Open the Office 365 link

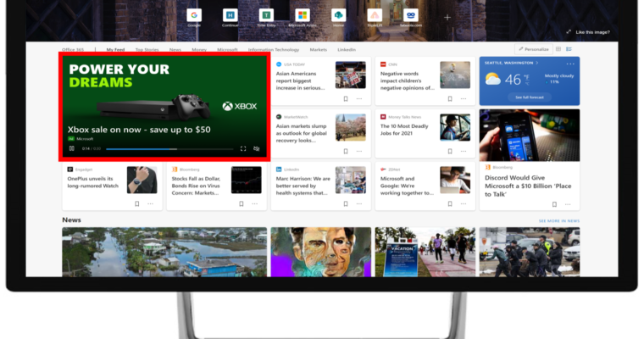(73, 49)
